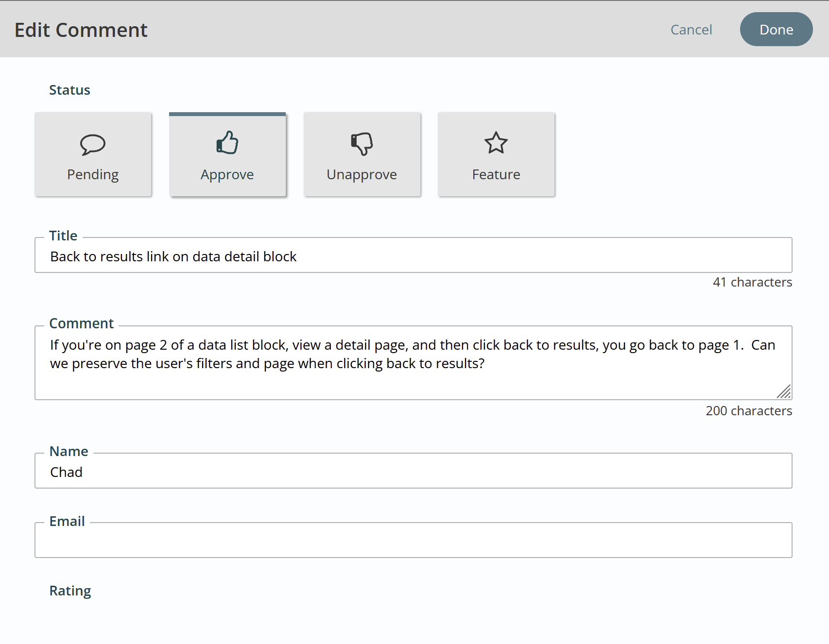Click the Pending speech bubble icon

[93, 144]
